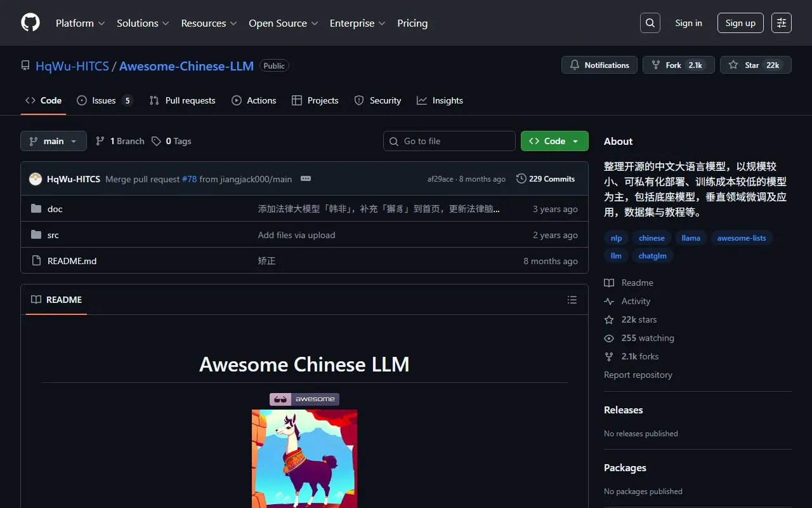Click the Go to file search field
812x508 pixels.
coord(449,141)
